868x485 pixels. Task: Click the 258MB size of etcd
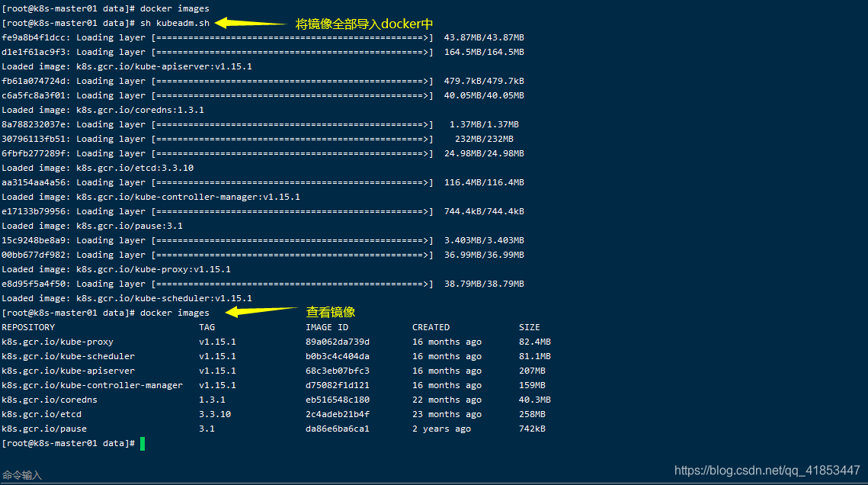click(x=532, y=414)
